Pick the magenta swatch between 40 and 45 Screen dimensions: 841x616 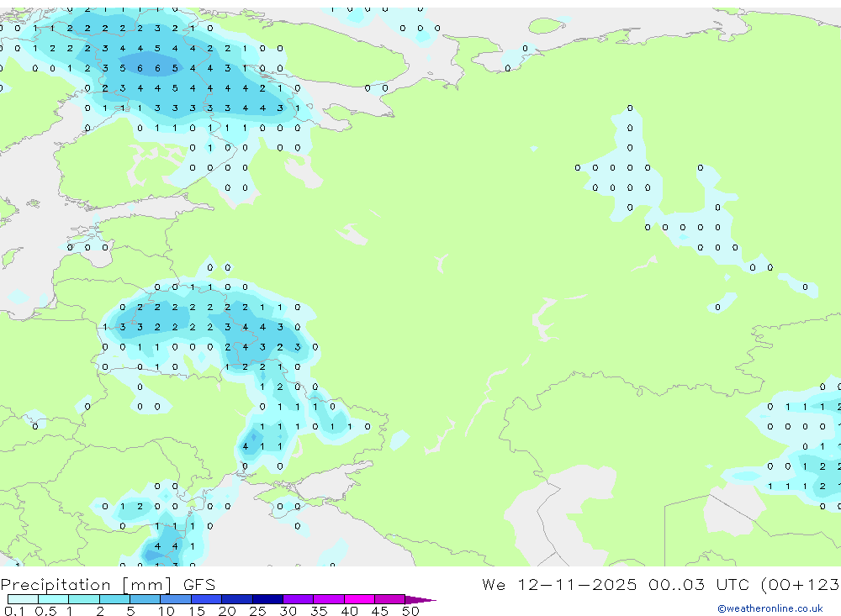359,599
